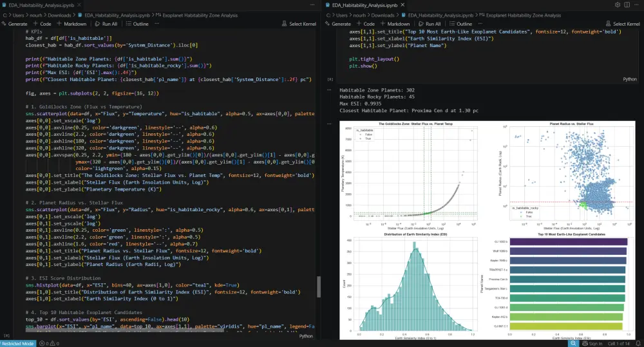Screen dimensions: 644x347
Task: Click the 'Downloads' breadcrumb in right editor
Action: [x=383, y=15]
